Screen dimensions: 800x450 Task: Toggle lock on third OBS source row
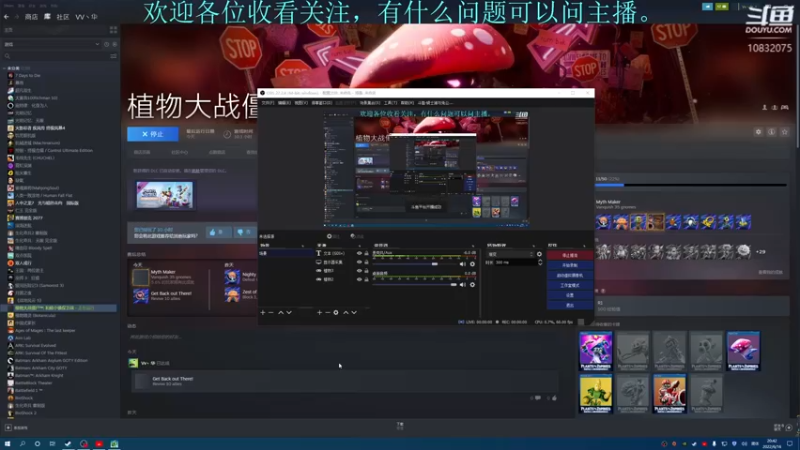tap(366, 270)
